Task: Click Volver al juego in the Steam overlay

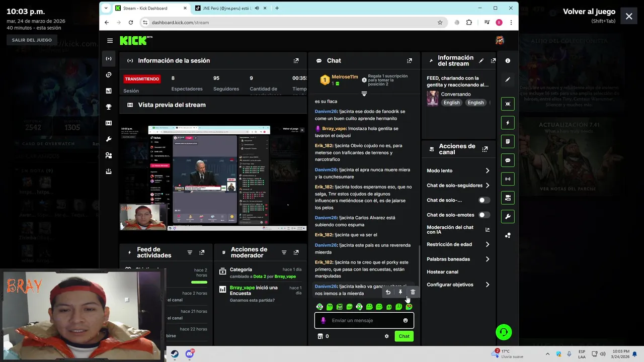Action: (x=589, y=12)
